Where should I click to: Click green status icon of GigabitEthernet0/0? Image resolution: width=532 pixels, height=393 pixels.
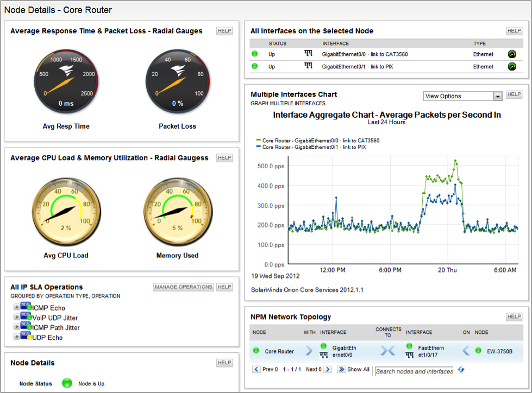coord(254,54)
